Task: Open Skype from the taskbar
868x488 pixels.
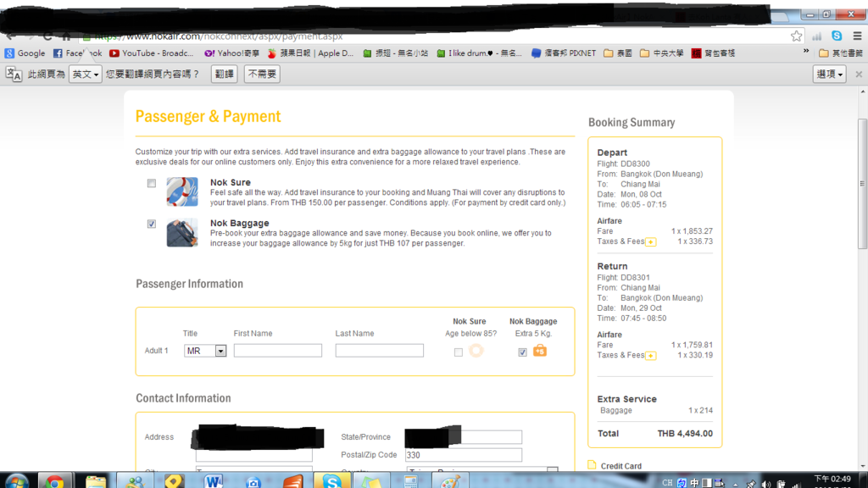Action: [x=331, y=481]
